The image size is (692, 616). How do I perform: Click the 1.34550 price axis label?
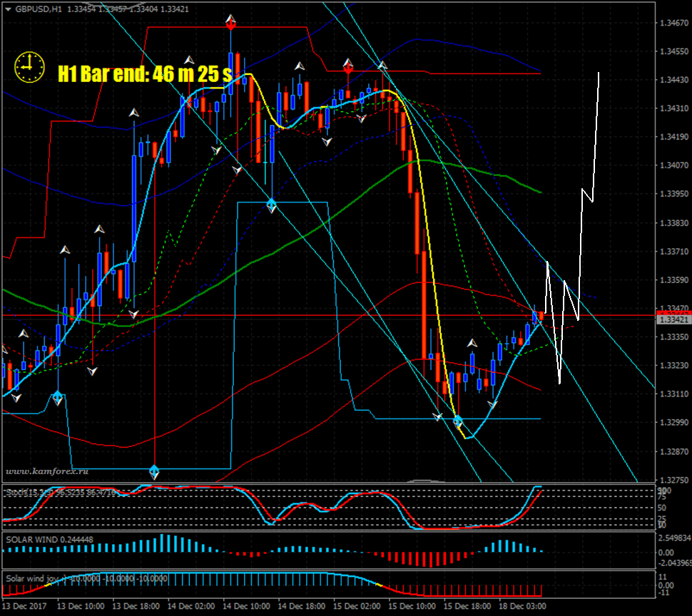click(674, 51)
